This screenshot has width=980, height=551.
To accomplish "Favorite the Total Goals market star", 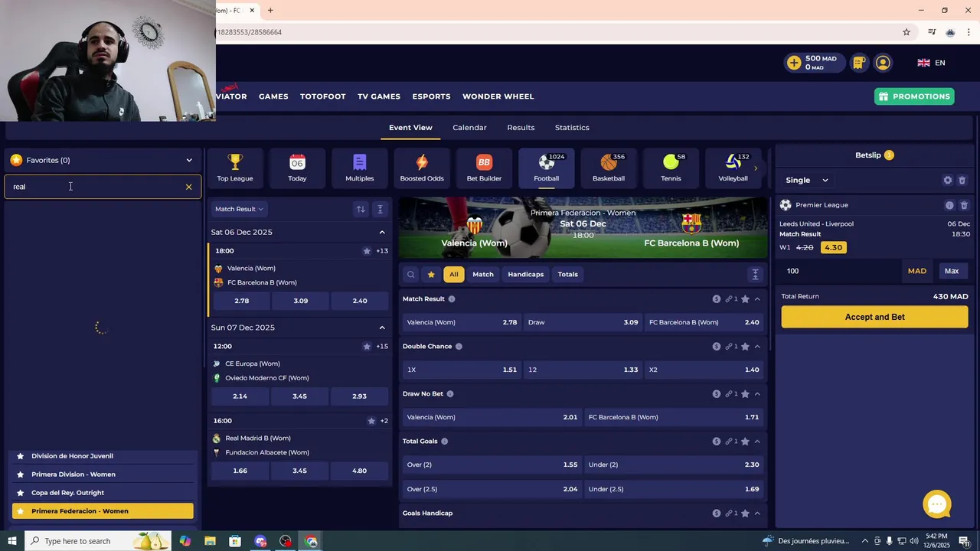I will click(745, 442).
